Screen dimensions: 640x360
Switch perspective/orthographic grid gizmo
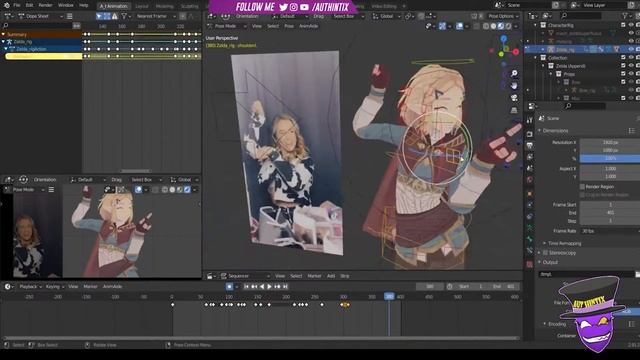point(514,110)
